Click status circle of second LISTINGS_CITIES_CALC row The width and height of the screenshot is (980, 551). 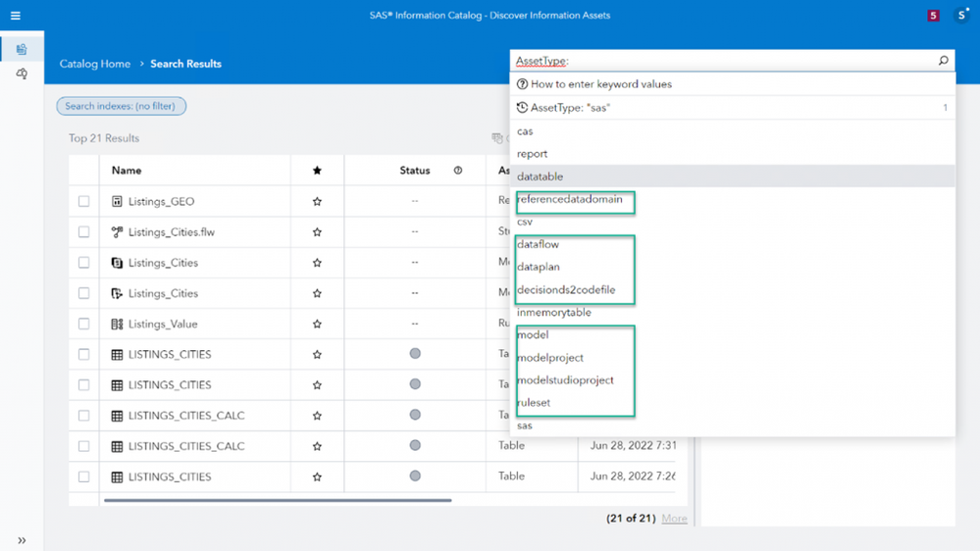(415, 445)
